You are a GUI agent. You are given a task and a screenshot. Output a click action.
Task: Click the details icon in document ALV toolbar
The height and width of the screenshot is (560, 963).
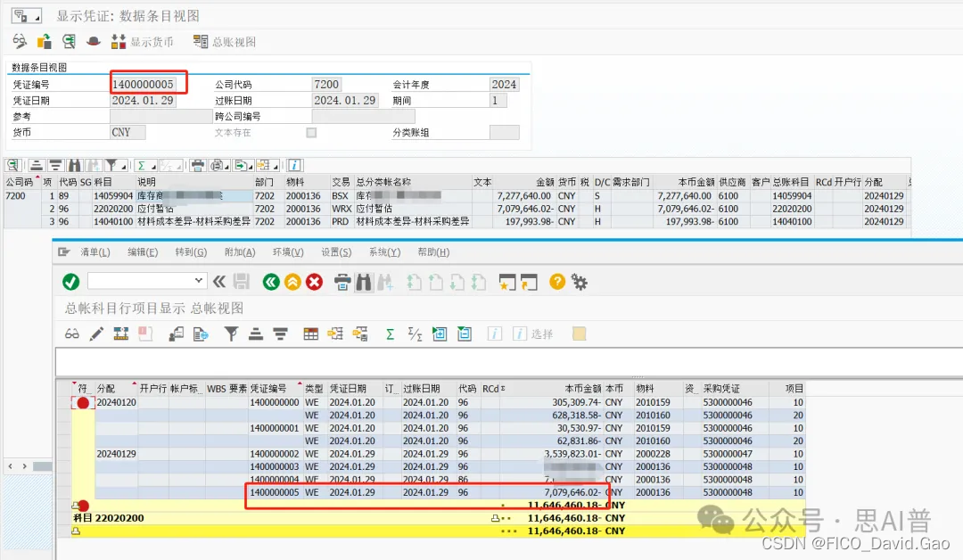(12, 165)
